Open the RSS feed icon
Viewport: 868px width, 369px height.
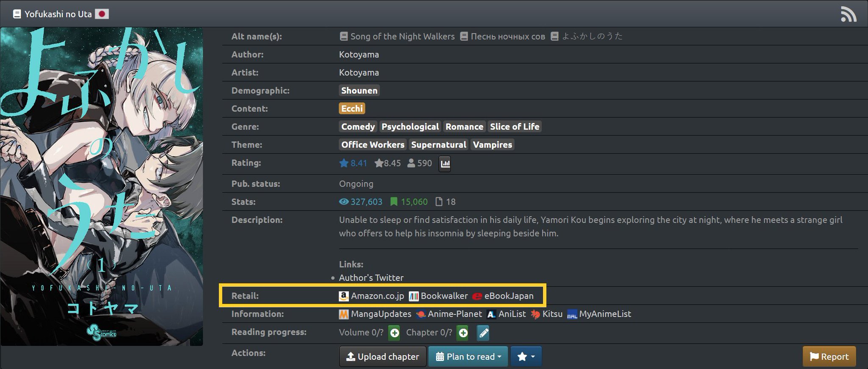click(x=849, y=14)
